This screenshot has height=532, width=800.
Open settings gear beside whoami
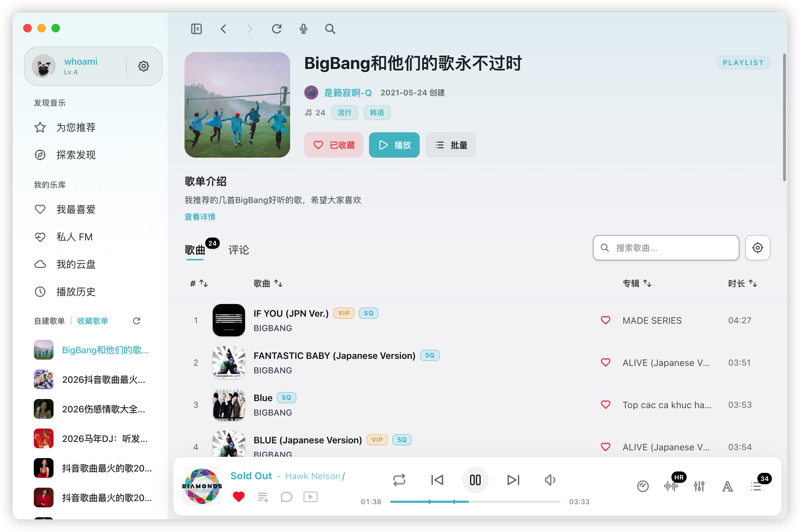[x=144, y=66]
